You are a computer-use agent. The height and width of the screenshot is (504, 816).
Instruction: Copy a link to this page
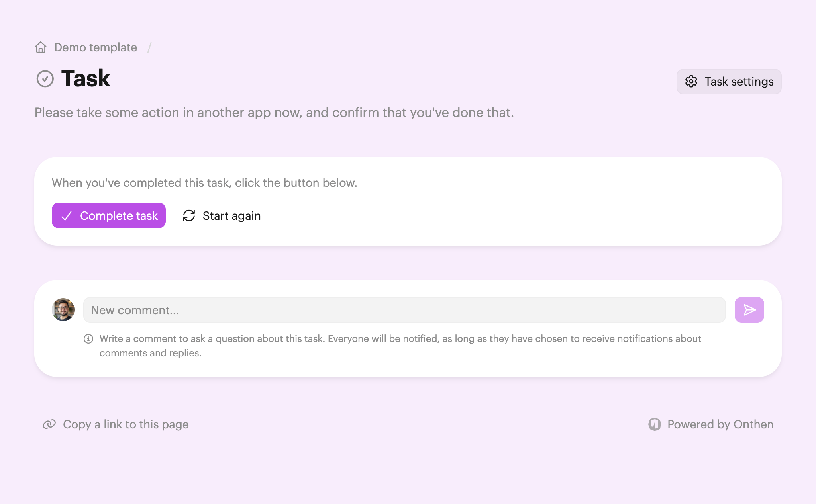(x=126, y=424)
